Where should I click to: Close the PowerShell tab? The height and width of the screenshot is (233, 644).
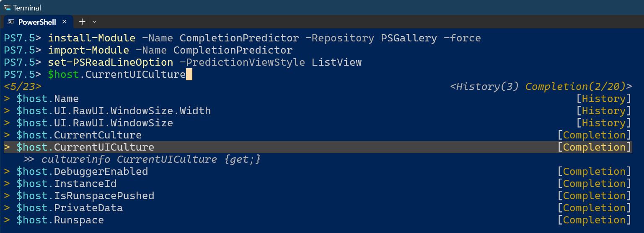[x=65, y=22]
